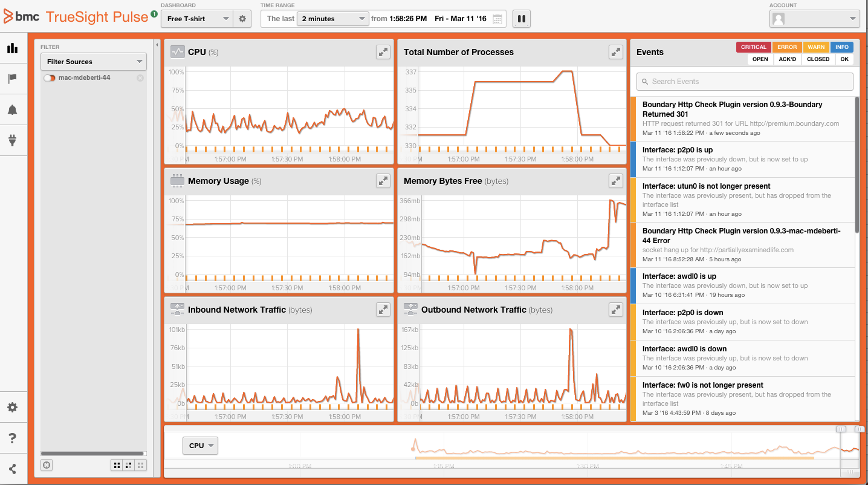Click the Events panel scrollbar
The width and height of the screenshot is (868, 485).
(857, 164)
